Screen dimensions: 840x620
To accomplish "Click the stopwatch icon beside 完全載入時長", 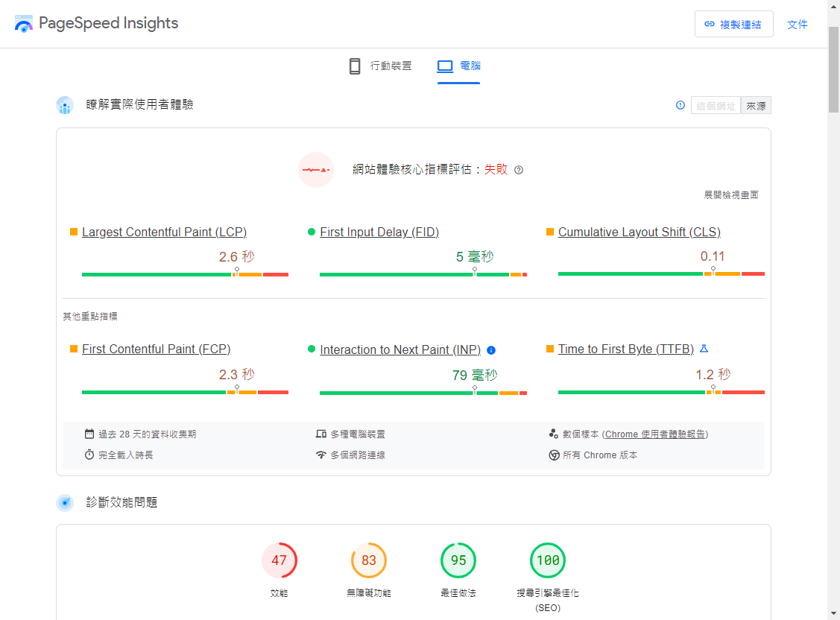I will (x=89, y=455).
